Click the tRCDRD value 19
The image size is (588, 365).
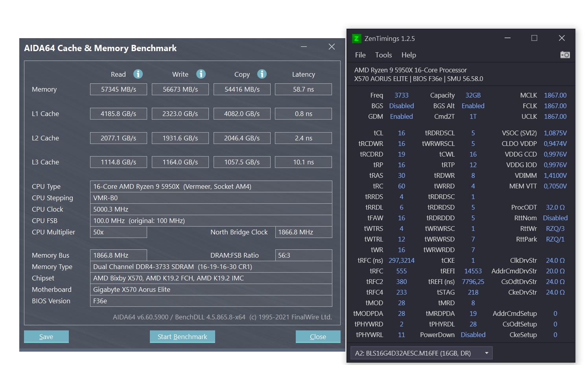coord(401,154)
